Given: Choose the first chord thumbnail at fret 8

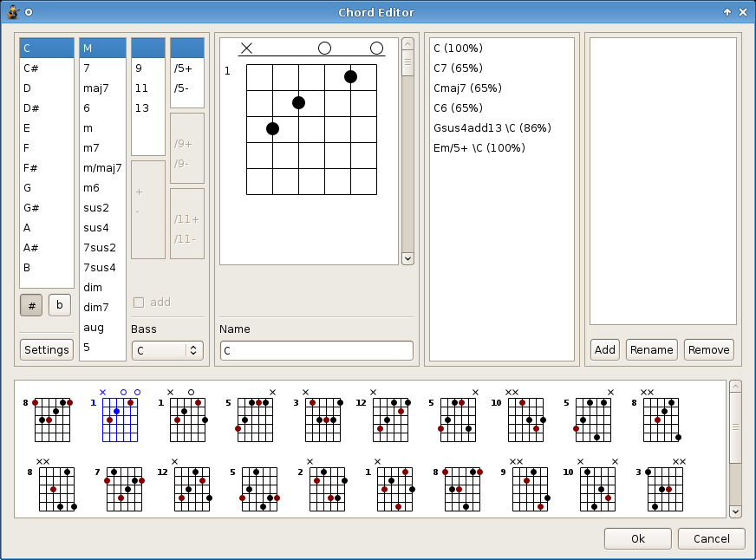Looking at the screenshot, I should coord(49,415).
